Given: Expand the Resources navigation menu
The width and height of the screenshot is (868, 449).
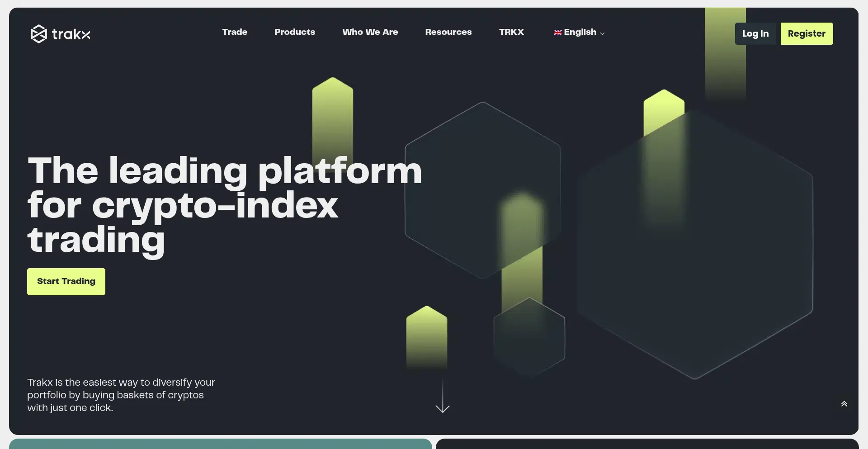Looking at the screenshot, I should pyautogui.click(x=448, y=33).
